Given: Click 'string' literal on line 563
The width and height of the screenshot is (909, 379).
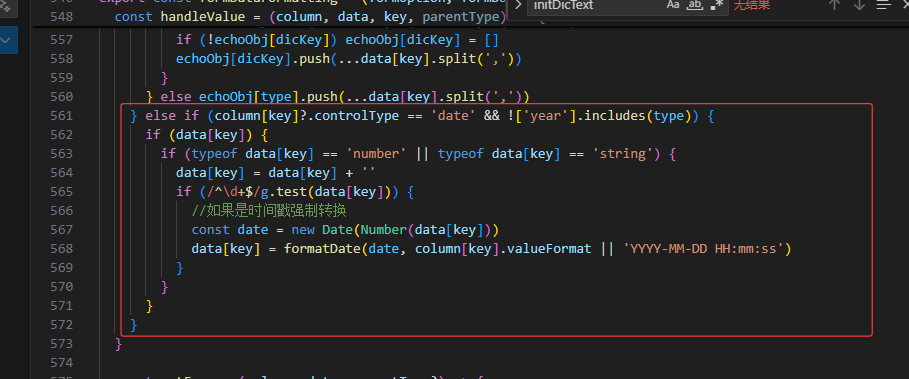Looking at the screenshot, I should (x=623, y=154).
